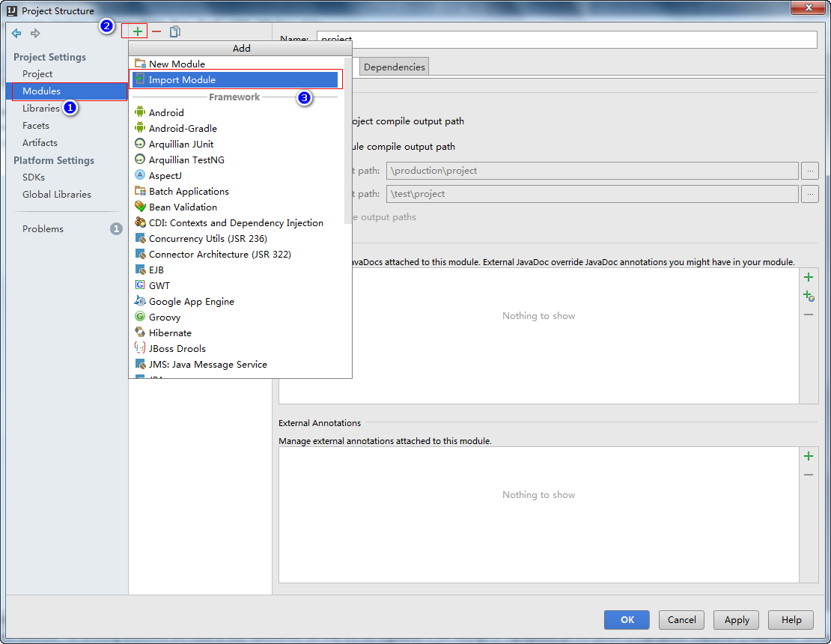Click the OK button
The width and height of the screenshot is (831, 644).
(627, 619)
